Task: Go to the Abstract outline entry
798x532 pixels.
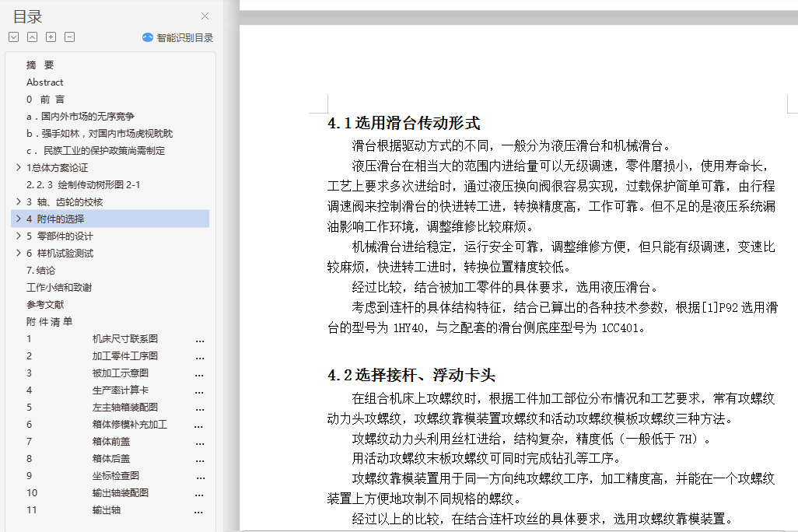Action: (45, 82)
